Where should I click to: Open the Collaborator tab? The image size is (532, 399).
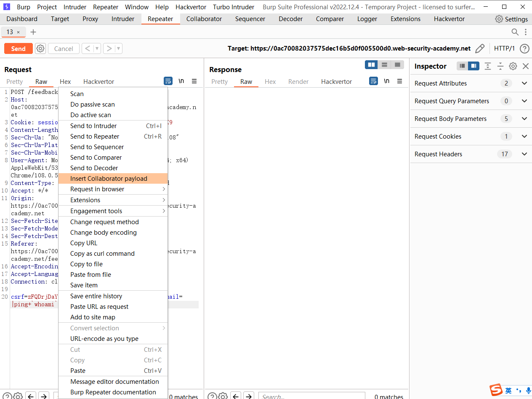click(x=204, y=19)
